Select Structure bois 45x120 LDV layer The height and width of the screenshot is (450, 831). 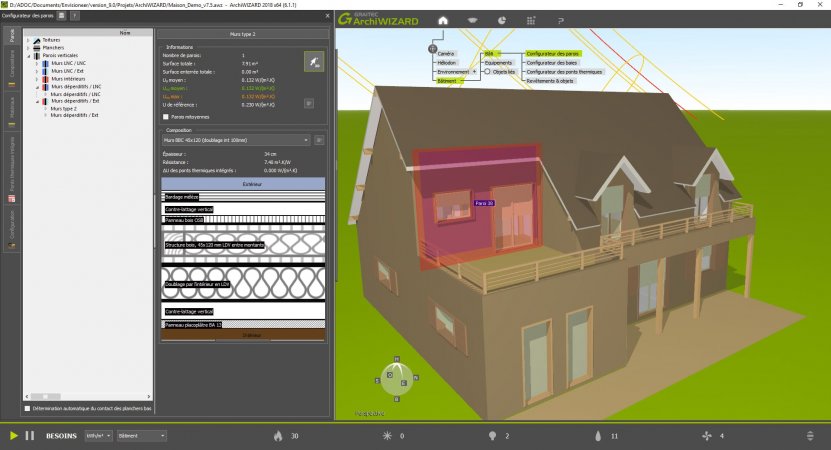(243, 245)
